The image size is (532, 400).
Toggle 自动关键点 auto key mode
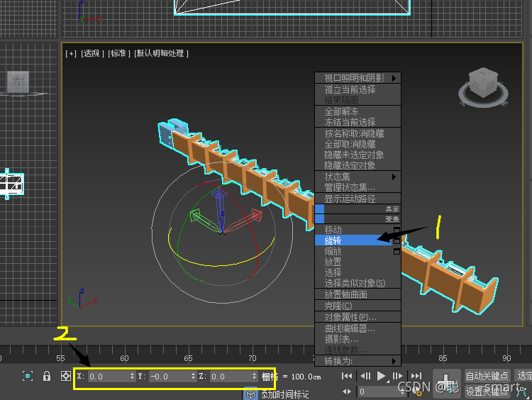487,376
